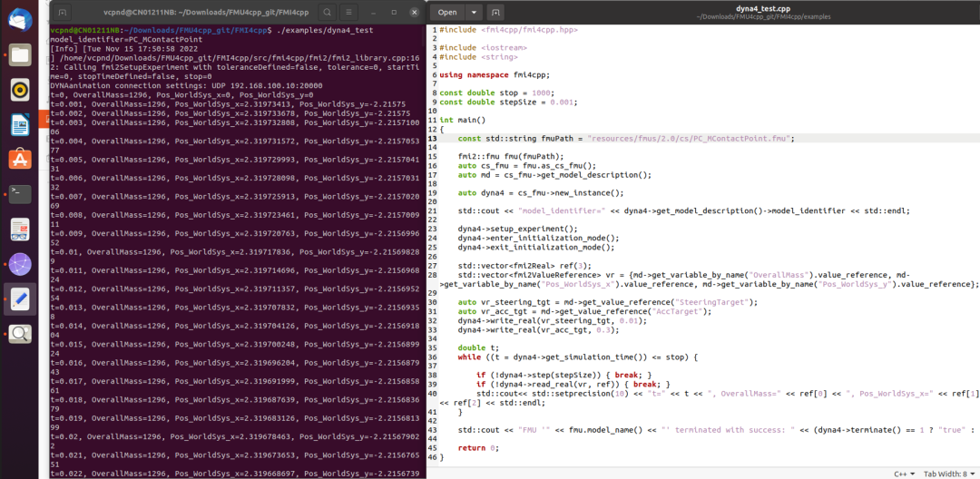Screen dimensions: 980x479
Task: Place cursor on stepSize = 0.001 line
Action: (x=508, y=102)
